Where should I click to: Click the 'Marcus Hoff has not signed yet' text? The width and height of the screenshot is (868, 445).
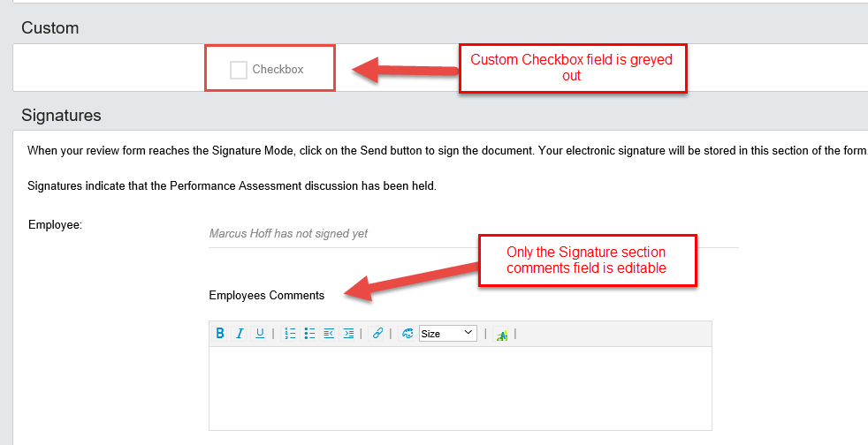click(288, 233)
